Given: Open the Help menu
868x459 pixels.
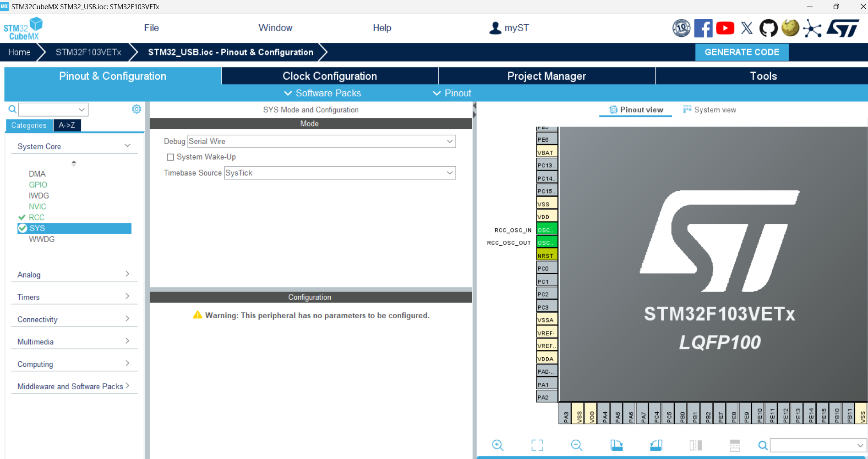Looking at the screenshot, I should tap(382, 28).
